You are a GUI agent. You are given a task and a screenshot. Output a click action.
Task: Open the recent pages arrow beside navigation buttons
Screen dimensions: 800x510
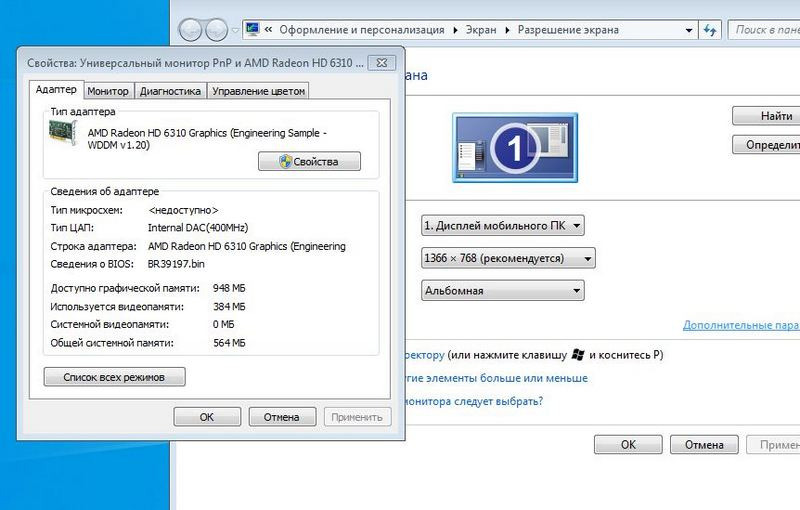[x=235, y=30]
